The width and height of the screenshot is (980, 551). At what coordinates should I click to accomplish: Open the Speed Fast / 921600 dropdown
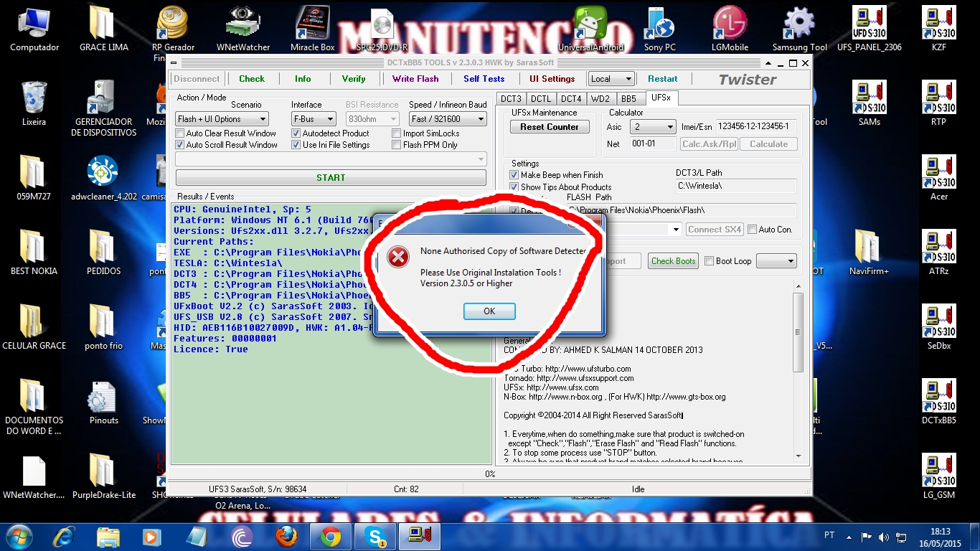448,119
